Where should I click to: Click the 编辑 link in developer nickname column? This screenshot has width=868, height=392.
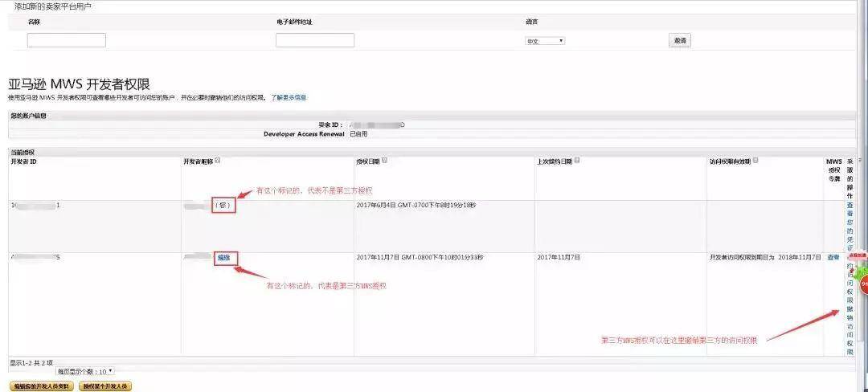coord(224,258)
